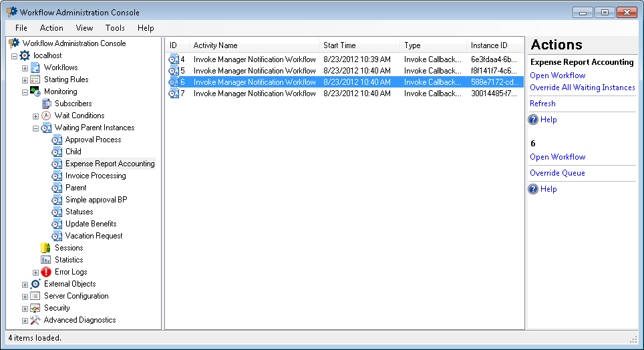Open the Action menu
The image size is (644, 350).
tap(51, 28)
